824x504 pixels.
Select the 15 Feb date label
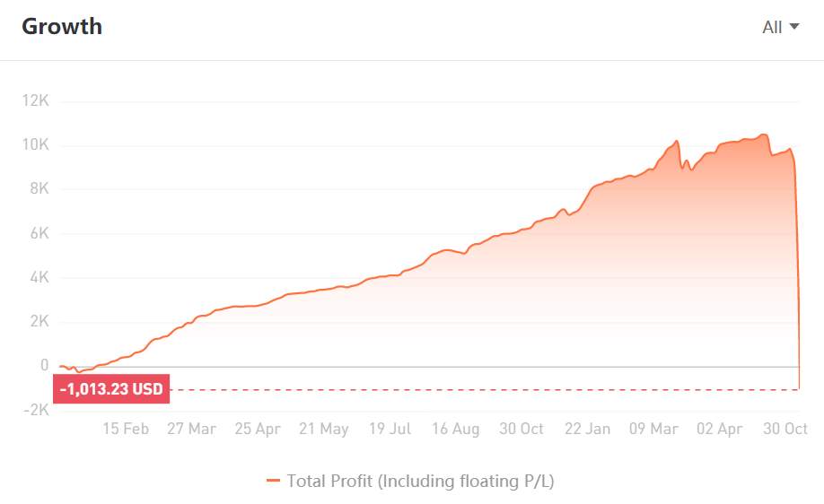tap(126, 429)
